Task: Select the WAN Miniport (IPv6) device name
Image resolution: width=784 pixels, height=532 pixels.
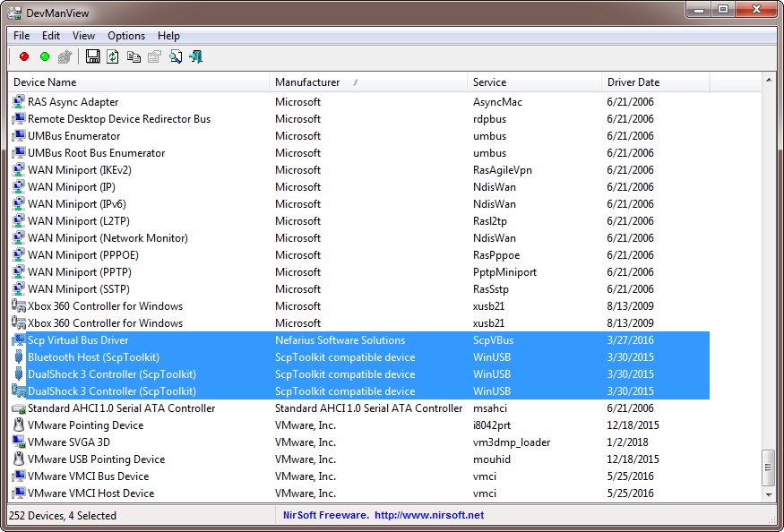Action: (77, 204)
